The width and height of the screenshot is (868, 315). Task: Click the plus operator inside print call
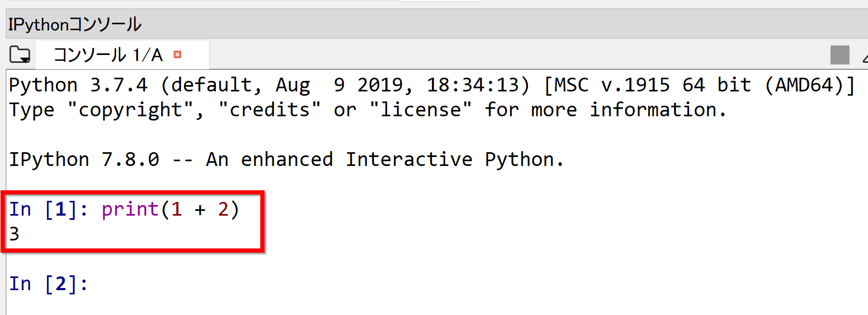pos(200,210)
